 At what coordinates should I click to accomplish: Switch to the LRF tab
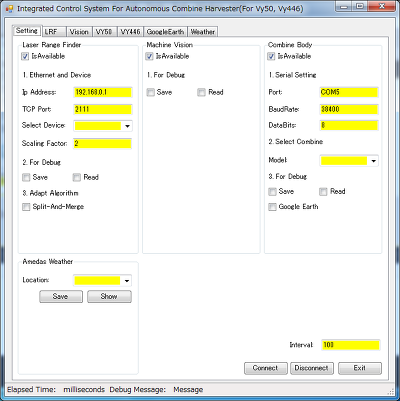pos(54,32)
